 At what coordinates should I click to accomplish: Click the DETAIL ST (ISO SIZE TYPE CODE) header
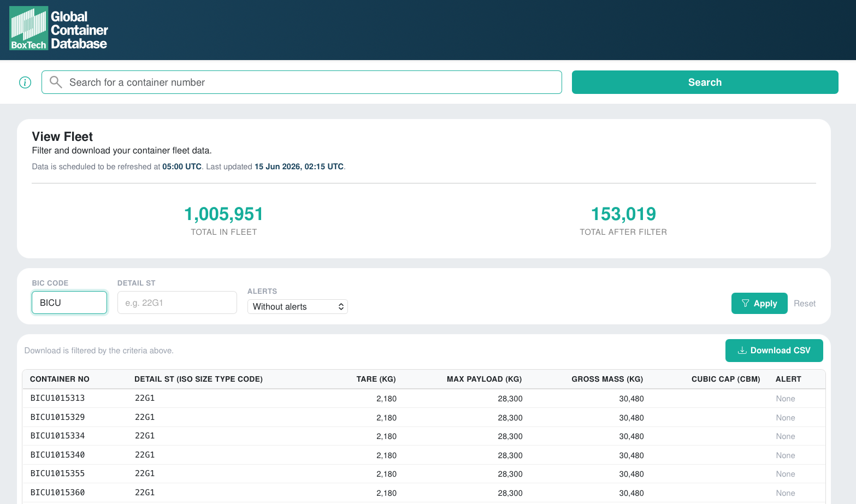pos(199,379)
